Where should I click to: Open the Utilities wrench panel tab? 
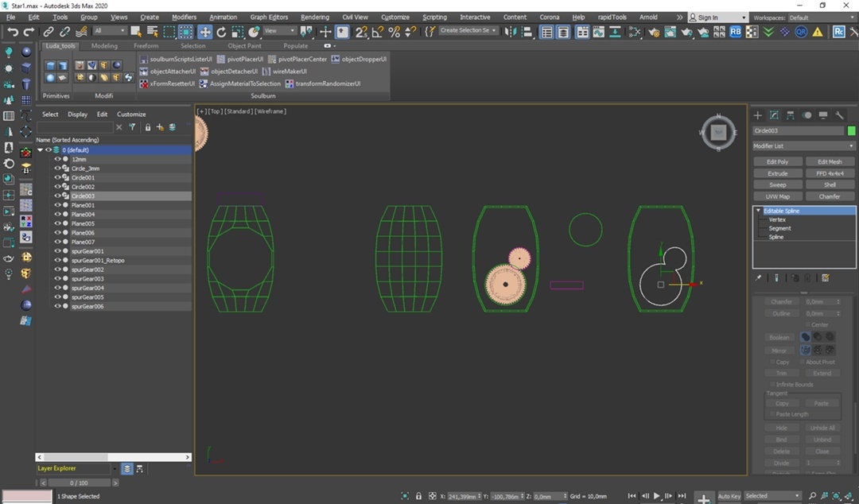[x=839, y=115]
